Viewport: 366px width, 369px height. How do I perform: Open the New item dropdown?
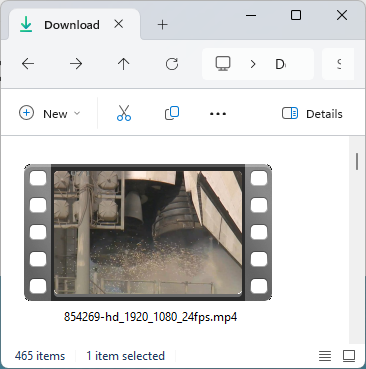49,113
